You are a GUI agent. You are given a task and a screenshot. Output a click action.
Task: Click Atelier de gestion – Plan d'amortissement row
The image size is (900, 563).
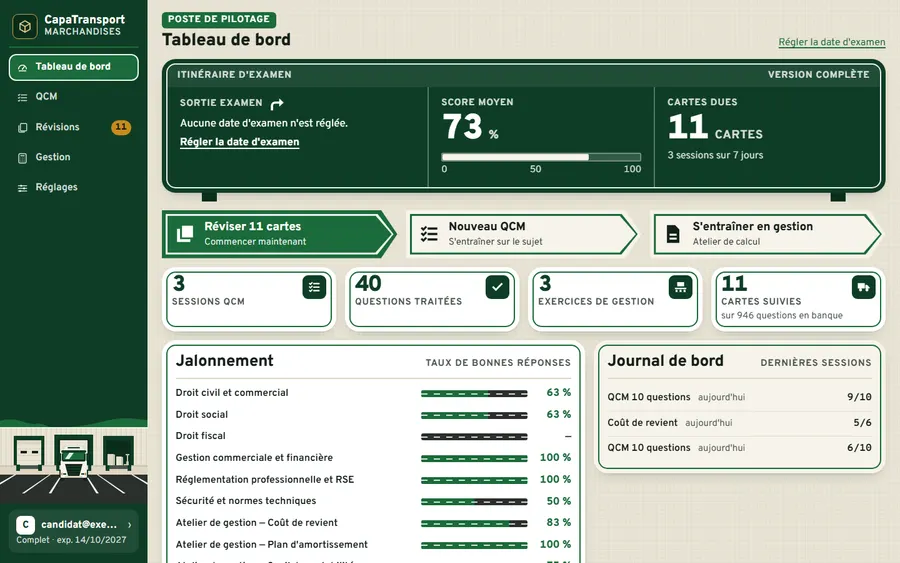[x=373, y=545]
